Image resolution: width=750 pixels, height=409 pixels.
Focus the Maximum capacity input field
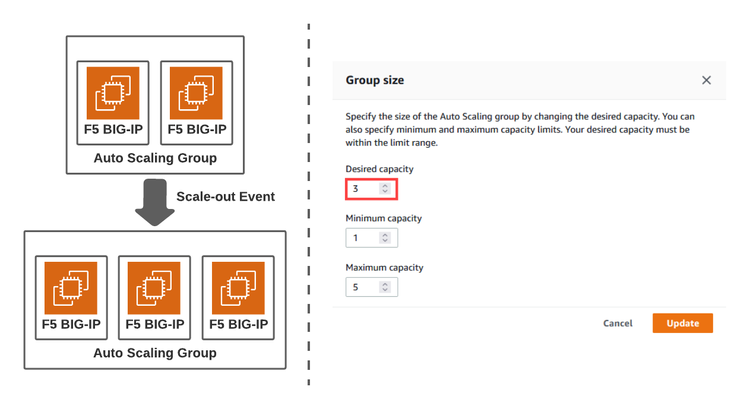371,287
